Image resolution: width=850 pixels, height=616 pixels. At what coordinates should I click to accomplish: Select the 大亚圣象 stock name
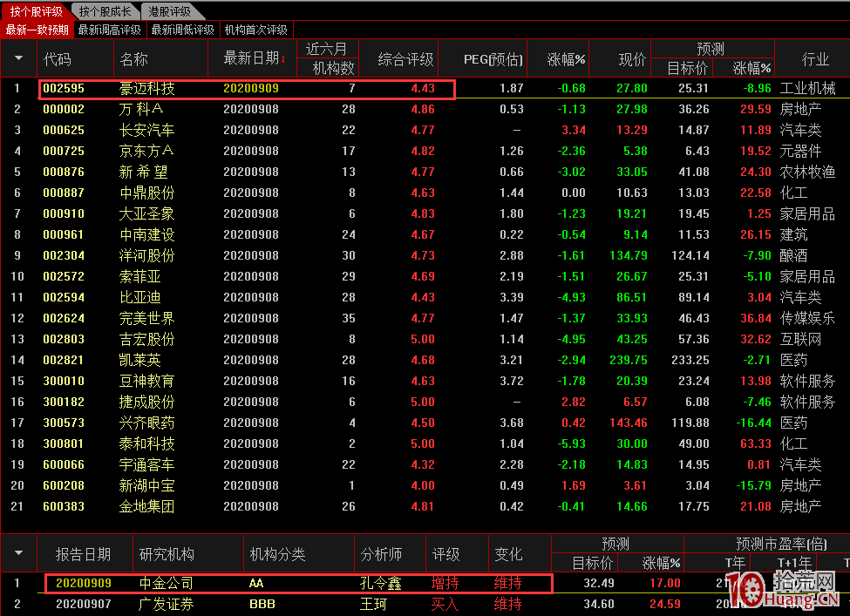pos(147,213)
